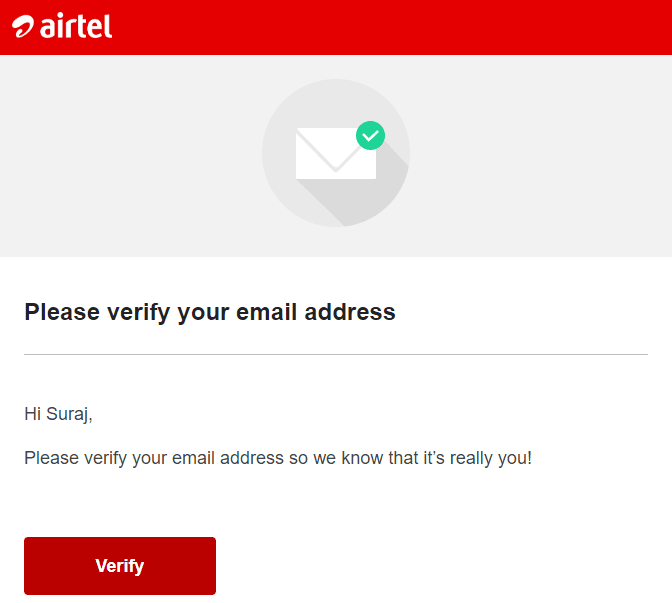Screen dimensions: 672x603
Task: Click the name 'Suraj' in greeting
Action: click(67, 414)
